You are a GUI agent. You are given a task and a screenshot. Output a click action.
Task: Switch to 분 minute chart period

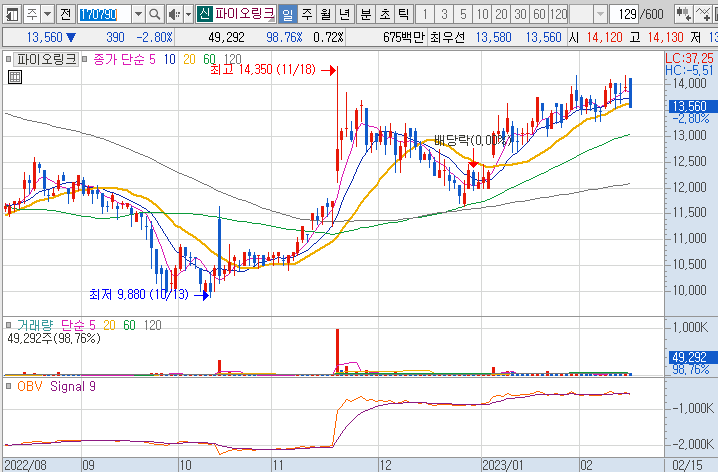(365, 14)
